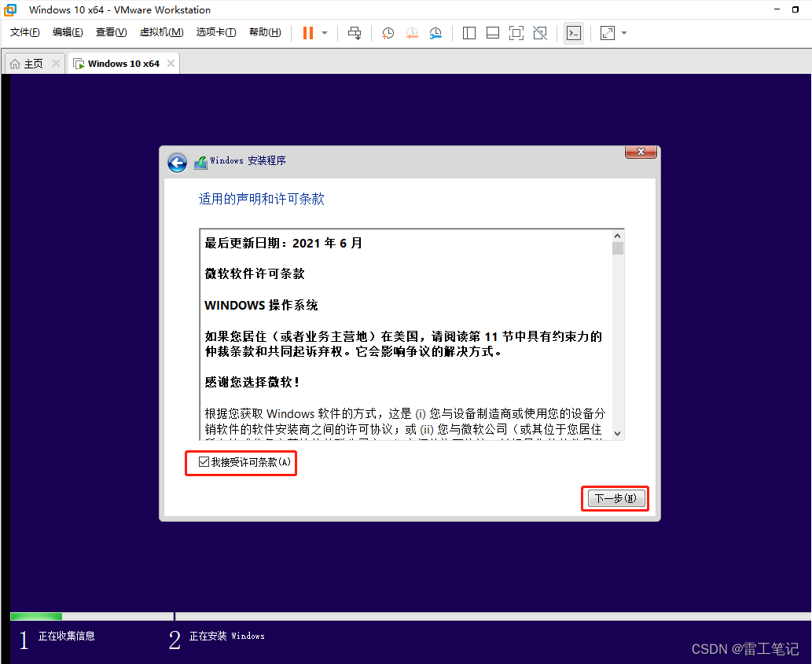Click the license text scrollbar thumb
The image size is (812, 664).
click(617, 248)
